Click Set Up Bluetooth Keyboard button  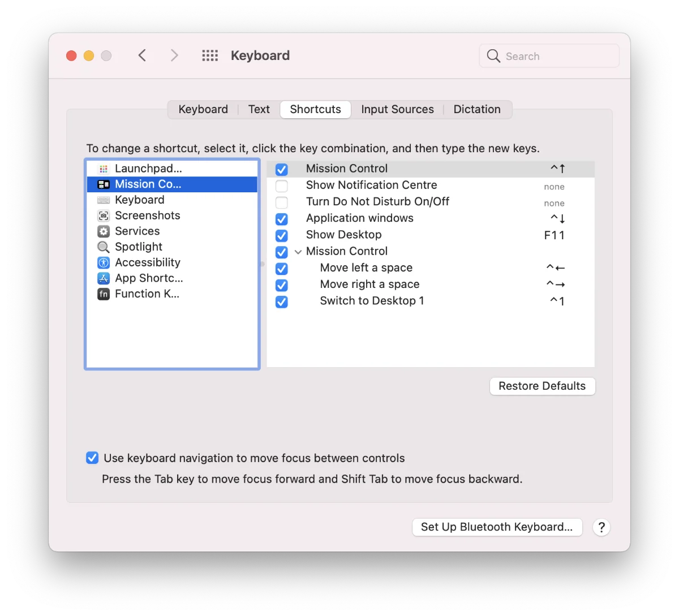(x=497, y=527)
